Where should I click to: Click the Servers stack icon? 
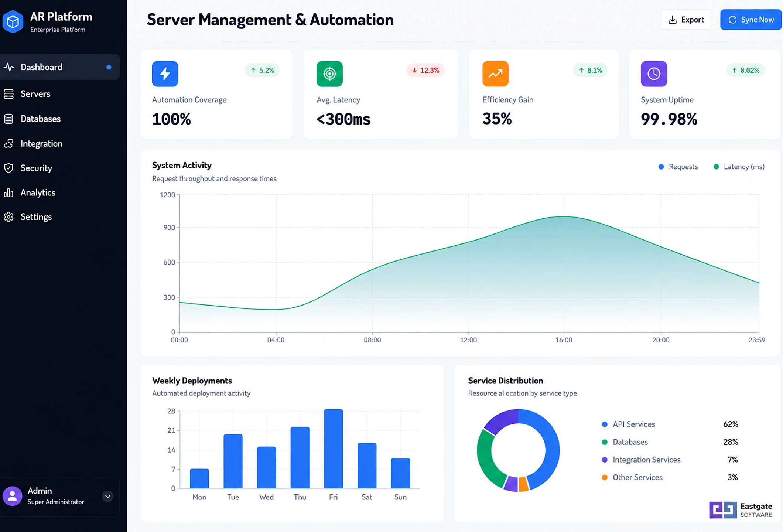click(x=9, y=94)
